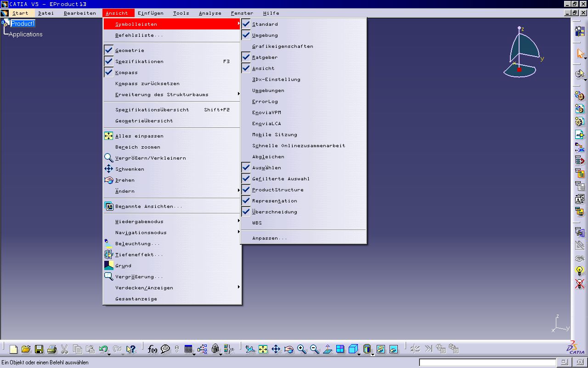Click the Print icon in bottom toolbar
This screenshot has width=588, height=368.
tap(52, 349)
